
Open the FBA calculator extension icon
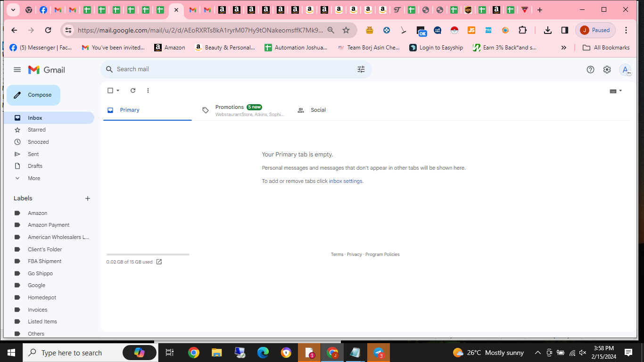(x=488, y=30)
